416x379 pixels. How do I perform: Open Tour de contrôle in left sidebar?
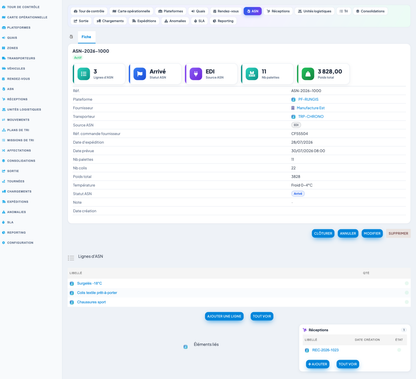pos(21,7)
